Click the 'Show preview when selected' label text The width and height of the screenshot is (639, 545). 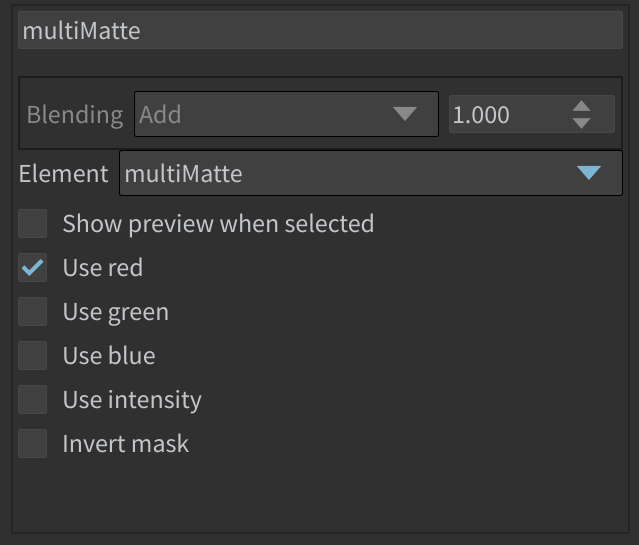218,224
